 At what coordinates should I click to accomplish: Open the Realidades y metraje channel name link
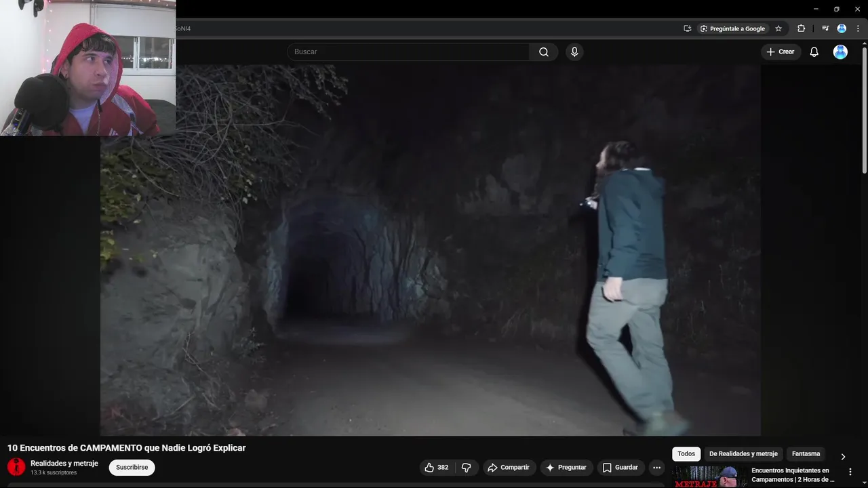[x=64, y=464]
